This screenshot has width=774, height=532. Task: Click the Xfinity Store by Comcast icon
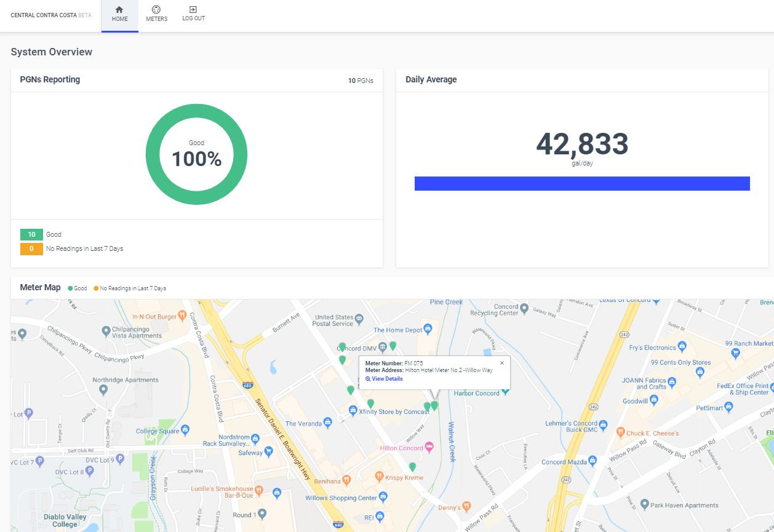click(353, 410)
